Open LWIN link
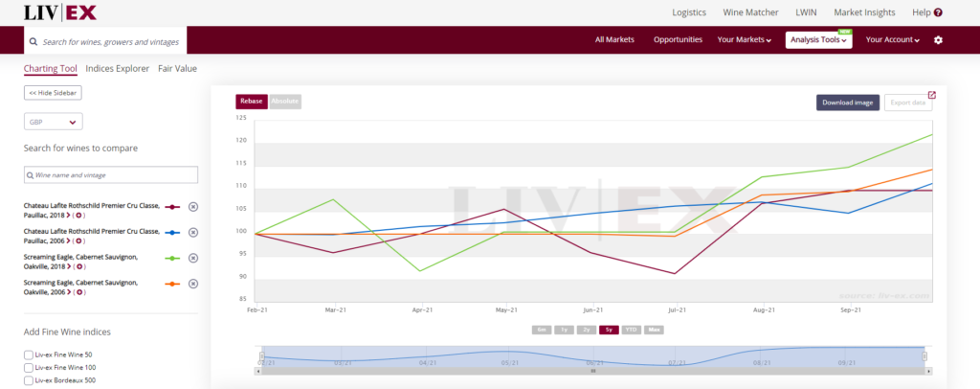 (806, 12)
